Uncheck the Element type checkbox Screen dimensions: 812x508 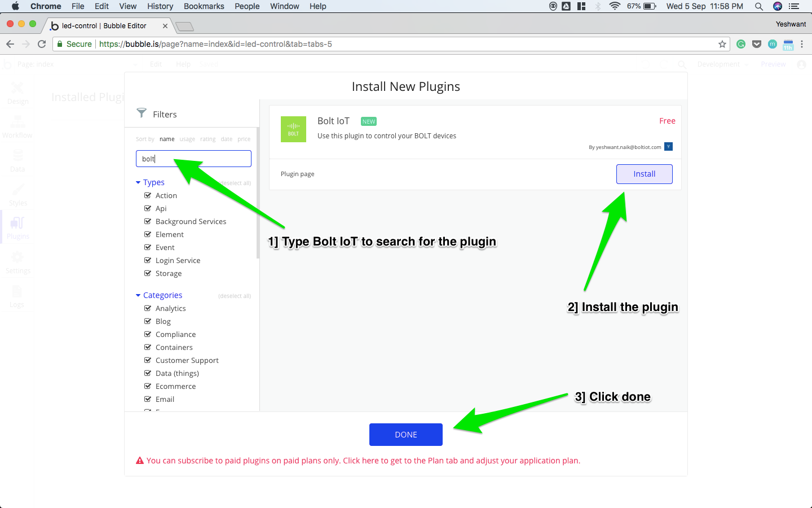148,234
